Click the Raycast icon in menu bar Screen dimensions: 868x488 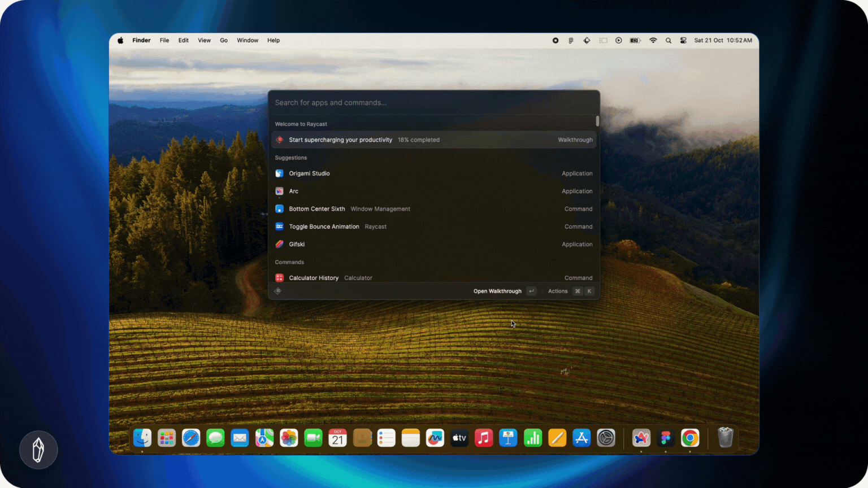coord(587,41)
